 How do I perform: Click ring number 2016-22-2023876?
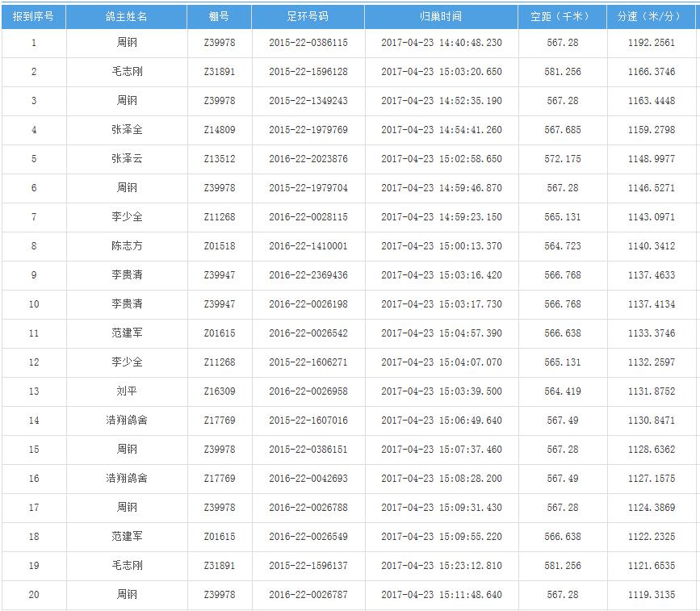click(x=308, y=159)
